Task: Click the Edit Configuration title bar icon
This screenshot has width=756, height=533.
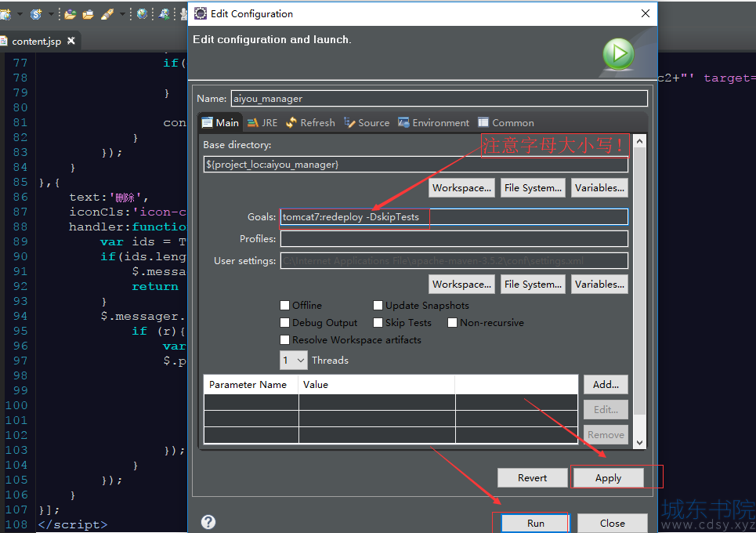Action: (x=200, y=13)
